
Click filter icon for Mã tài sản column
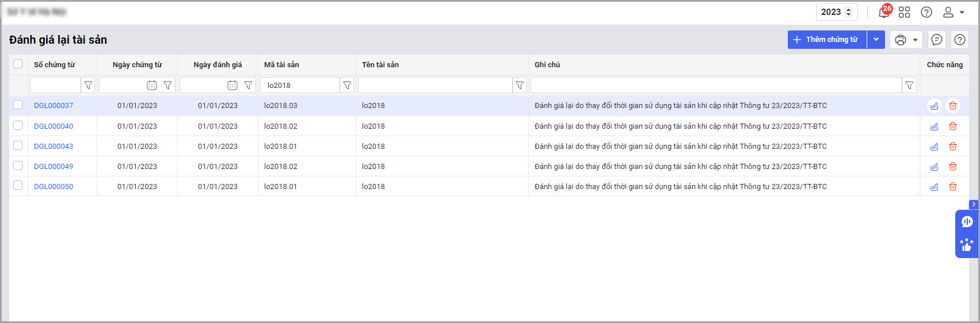pyautogui.click(x=347, y=85)
